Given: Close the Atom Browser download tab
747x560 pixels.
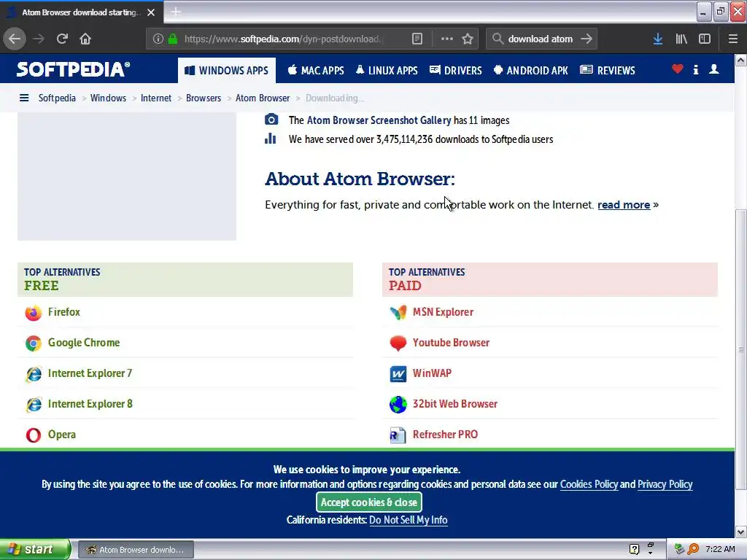Looking at the screenshot, I should [151, 12].
